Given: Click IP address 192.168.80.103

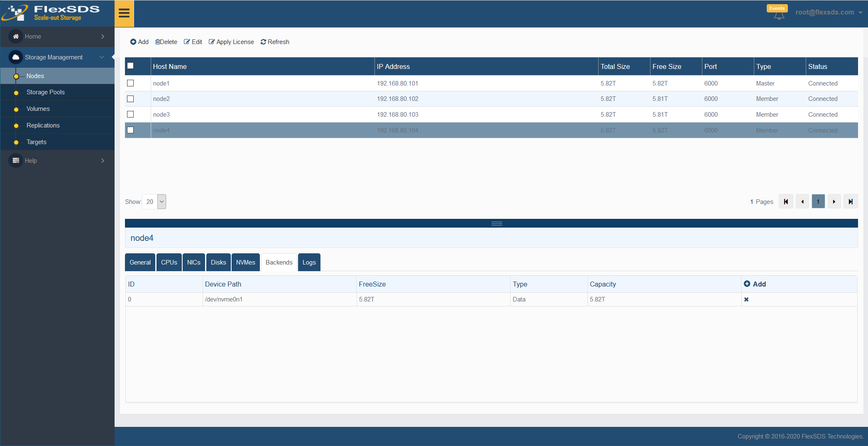Looking at the screenshot, I should click(397, 115).
